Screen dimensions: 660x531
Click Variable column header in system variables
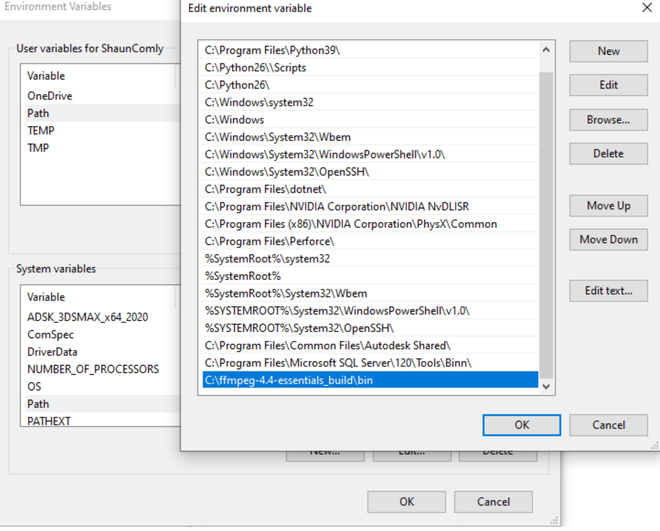tap(99, 297)
